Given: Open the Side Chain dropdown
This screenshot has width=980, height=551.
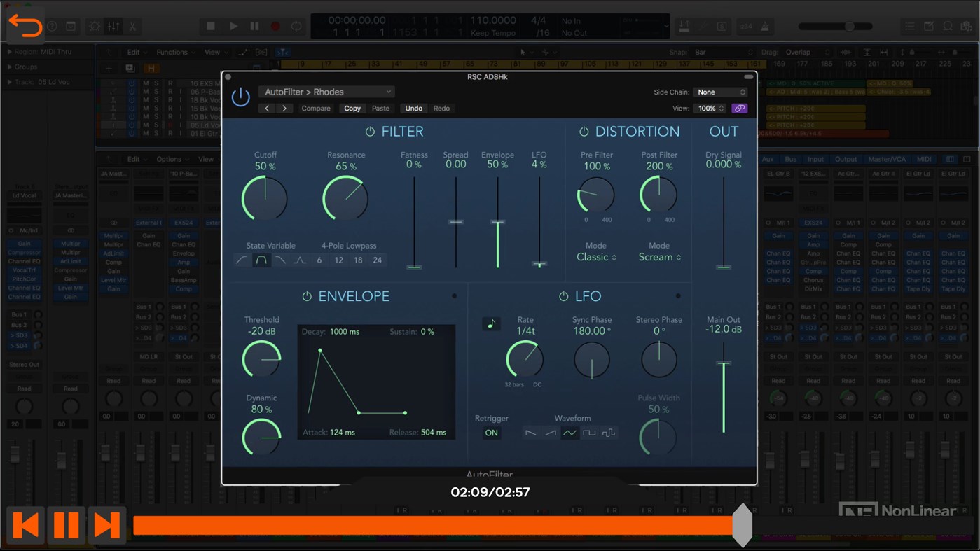Looking at the screenshot, I should coord(720,92).
